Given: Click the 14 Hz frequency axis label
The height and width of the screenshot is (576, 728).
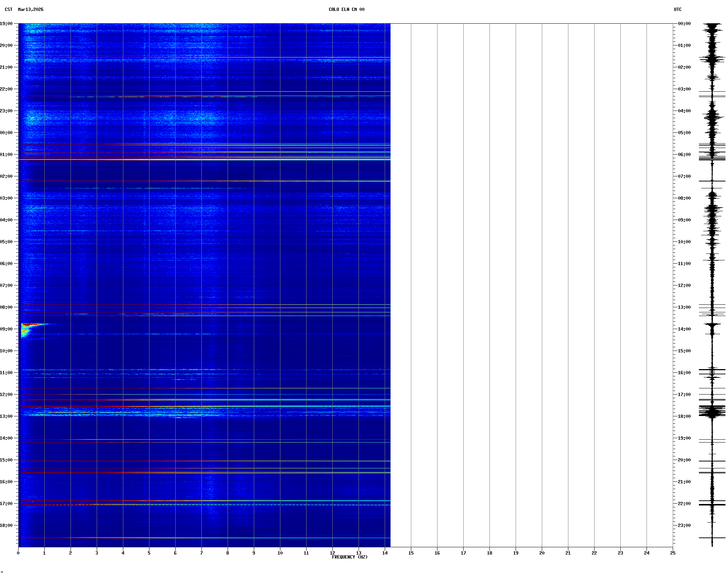Looking at the screenshot, I should point(385,553).
